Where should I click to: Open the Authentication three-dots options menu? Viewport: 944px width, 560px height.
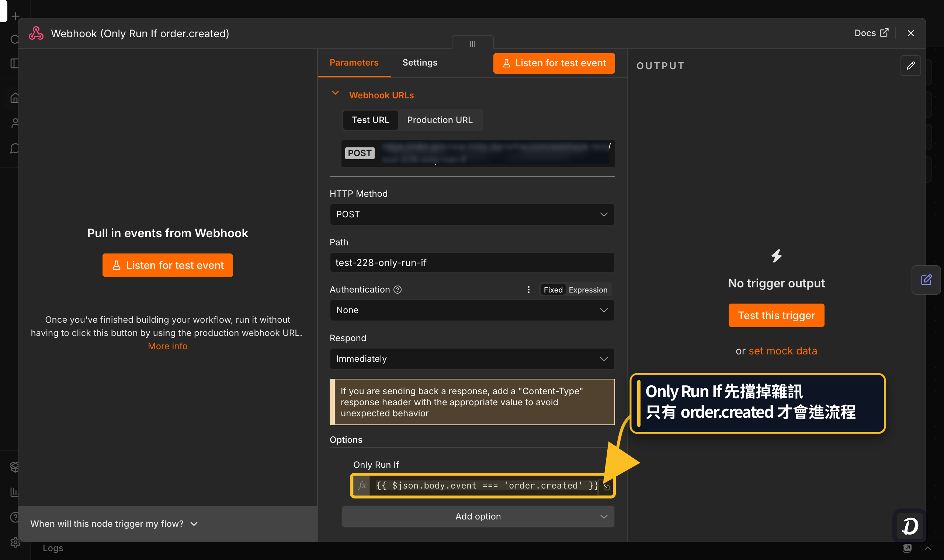(x=529, y=290)
